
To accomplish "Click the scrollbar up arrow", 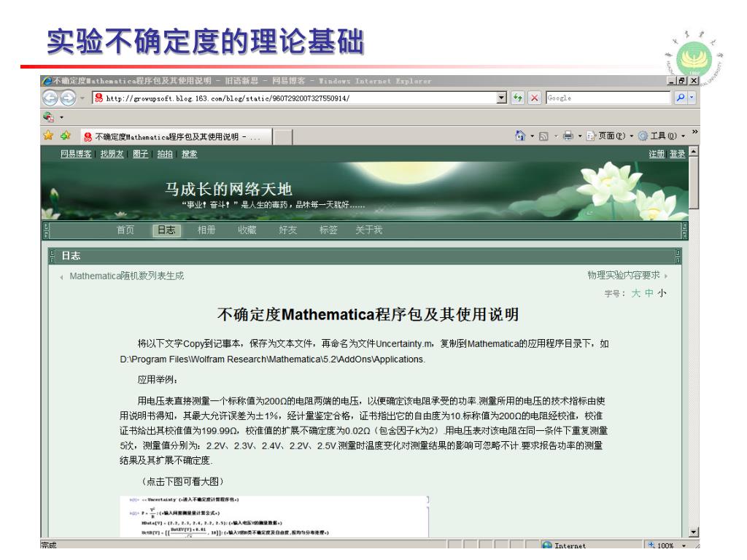I will (x=694, y=152).
